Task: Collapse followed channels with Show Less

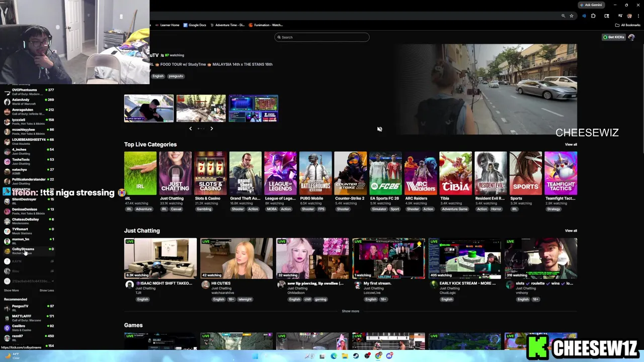Action: (x=47, y=291)
